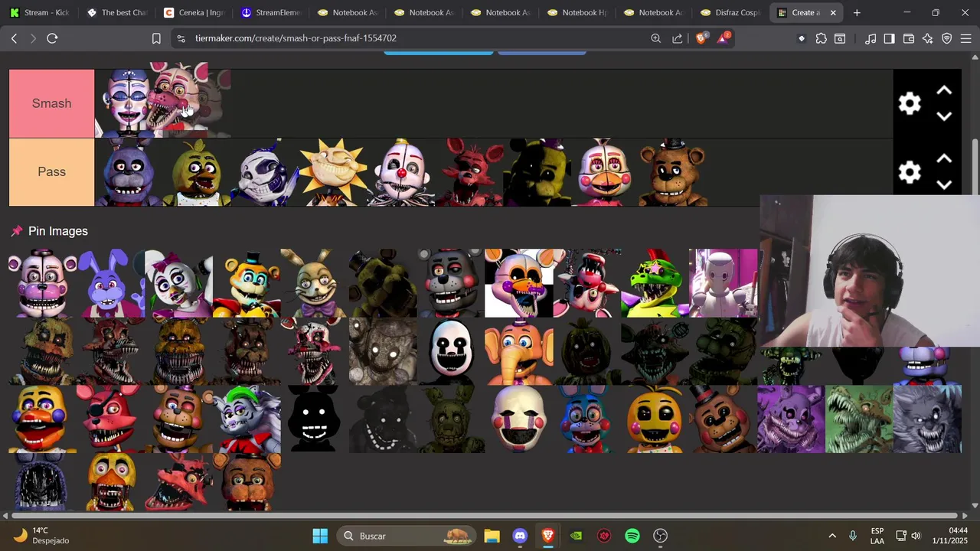Open a new browser tab
The image size is (980, 551).
(857, 12)
